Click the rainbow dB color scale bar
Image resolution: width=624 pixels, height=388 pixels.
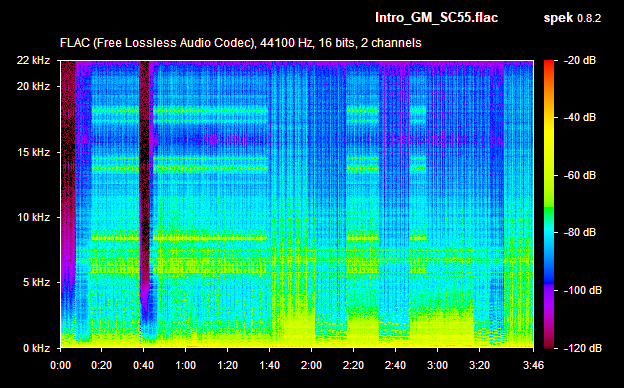coord(549,204)
